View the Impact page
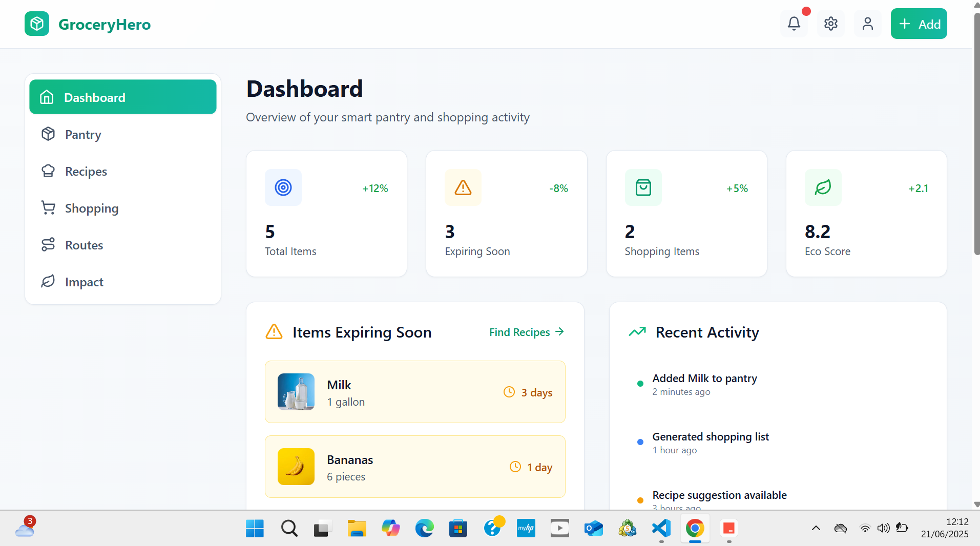The height and width of the screenshot is (546, 980). pos(85,282)
